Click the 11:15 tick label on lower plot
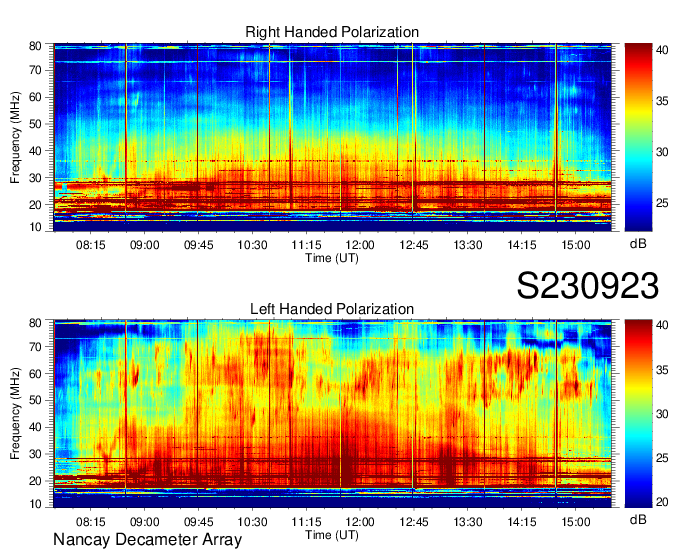 (306, 522)
